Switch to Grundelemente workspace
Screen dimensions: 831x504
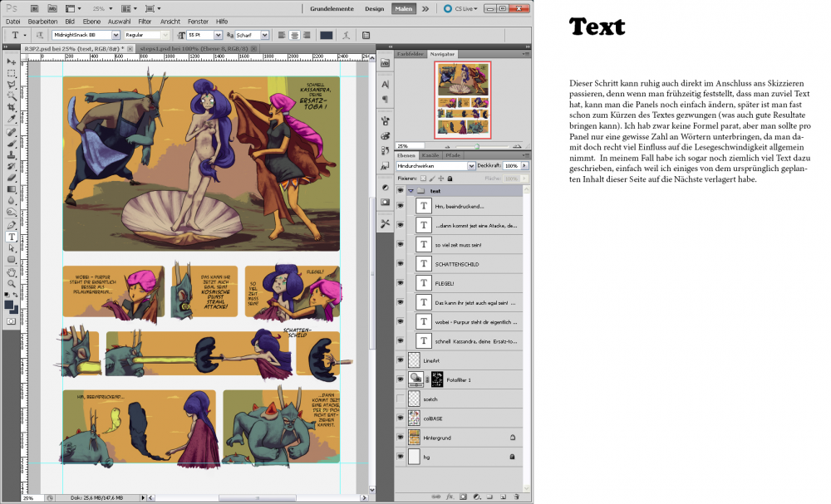(x=332, y=8)
